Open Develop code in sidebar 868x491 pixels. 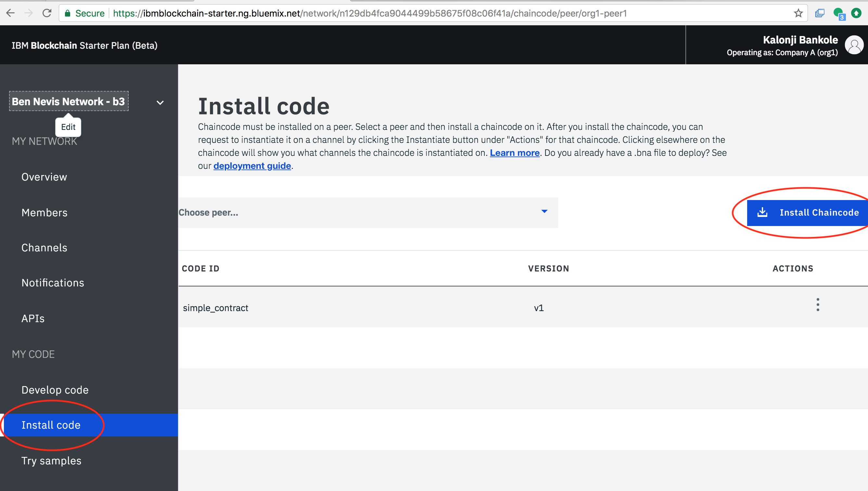pos(55,390)
